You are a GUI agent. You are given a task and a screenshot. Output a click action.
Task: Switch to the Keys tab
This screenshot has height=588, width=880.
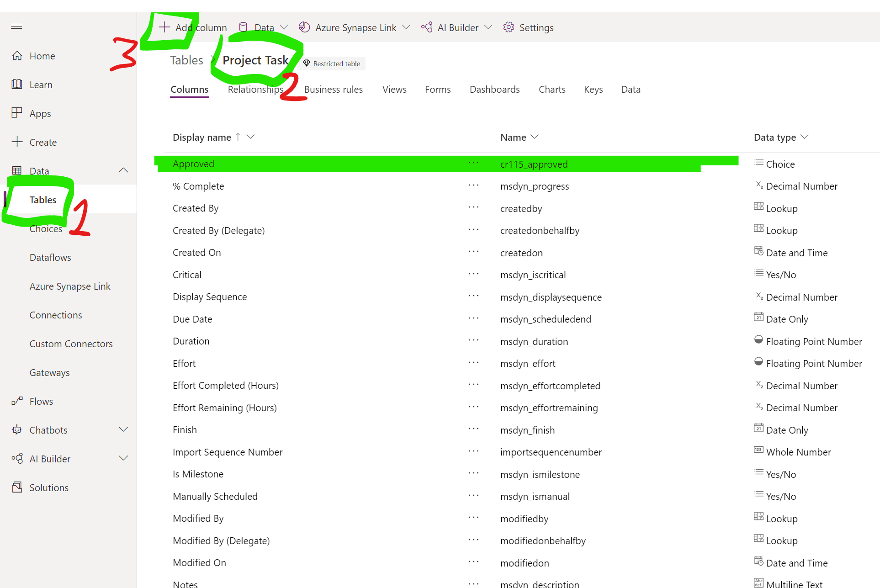coord(594,90)
